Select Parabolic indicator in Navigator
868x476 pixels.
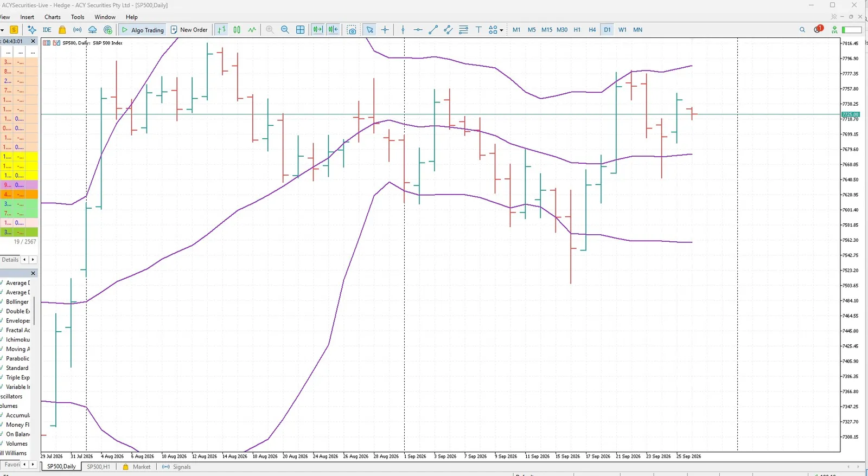click(x=18, y=359)
